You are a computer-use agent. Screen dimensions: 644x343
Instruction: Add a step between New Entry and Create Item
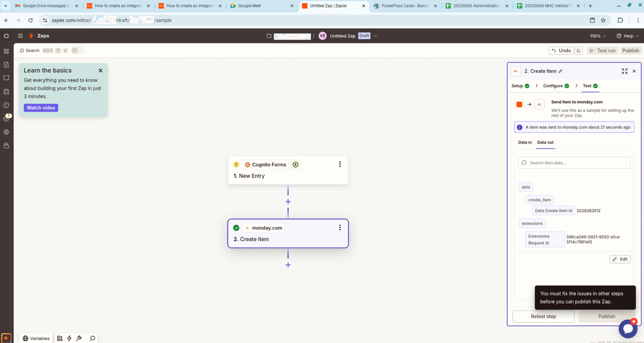click(x=288, y=202)
